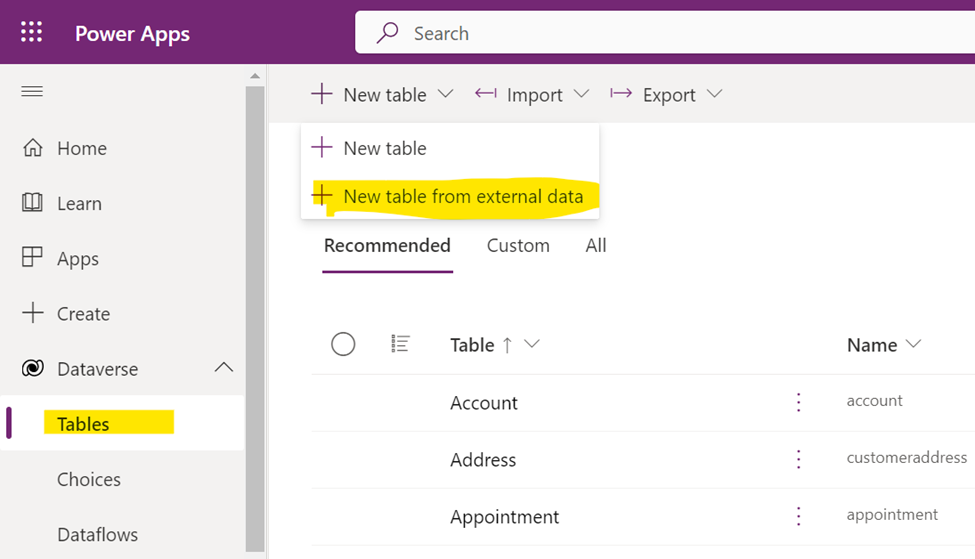Switch to the All tab
The height and width of the screenshot is (559, 975).
click(596, 246)
